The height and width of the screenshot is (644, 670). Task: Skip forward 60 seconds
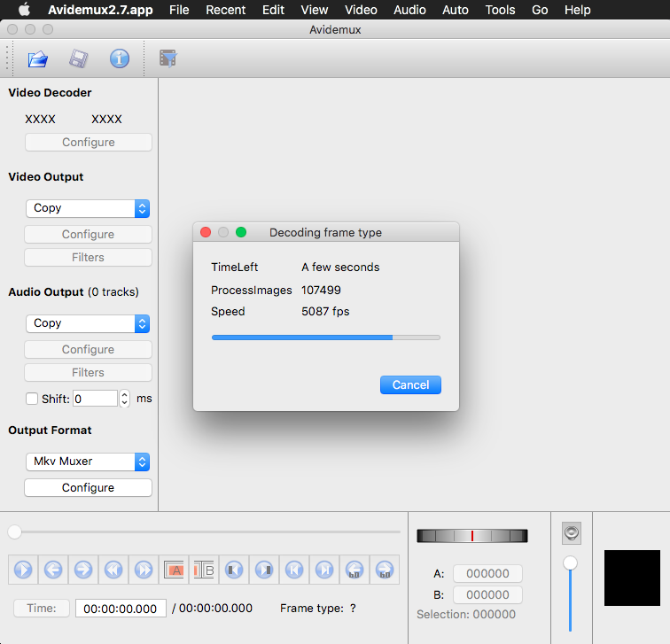click(x=385, y=570)
